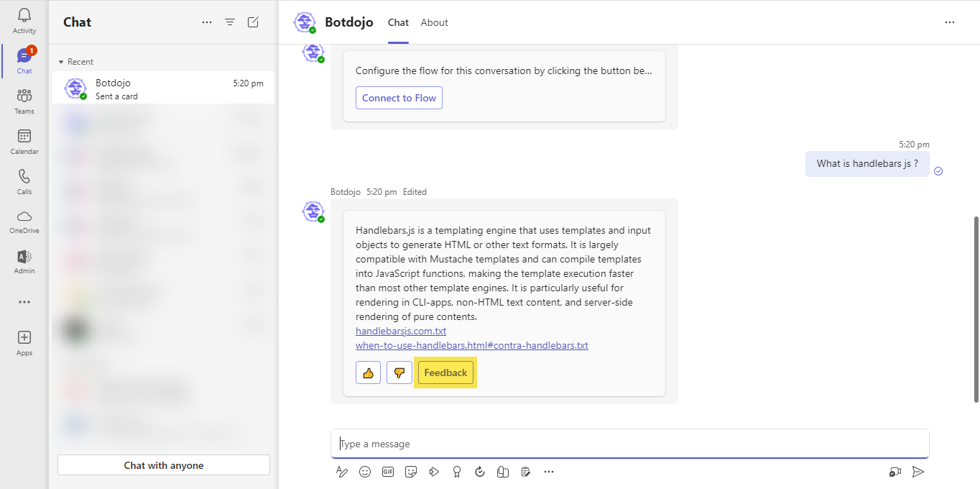980x489 pixels.
Task: Open the Chat section in sidebar
Action: point(24,61)
